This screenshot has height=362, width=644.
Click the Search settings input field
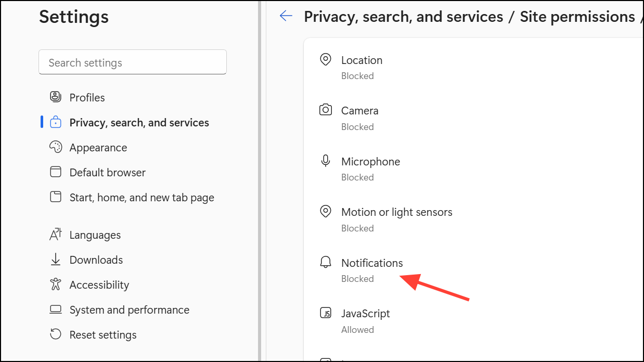133,62
